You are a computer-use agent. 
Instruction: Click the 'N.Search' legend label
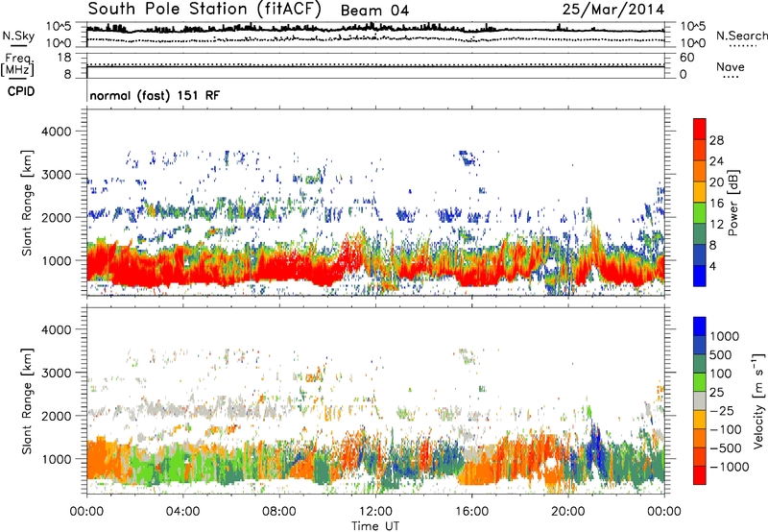coord(741,36)
